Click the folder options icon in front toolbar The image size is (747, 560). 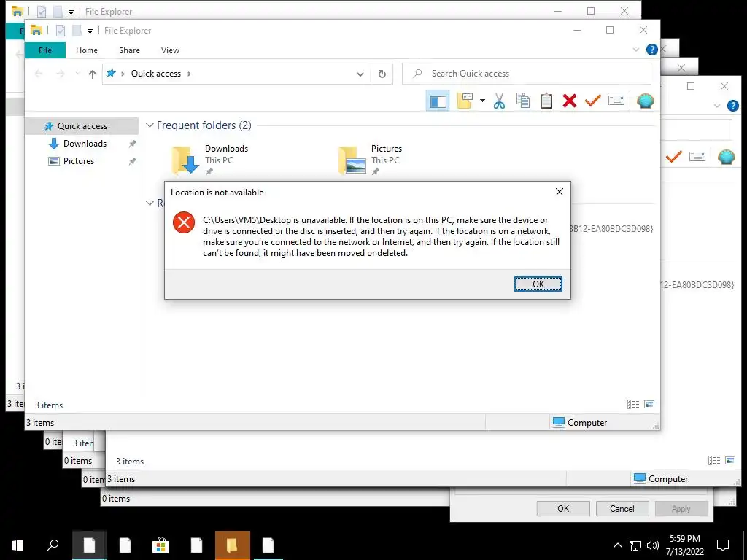point(465,101)
